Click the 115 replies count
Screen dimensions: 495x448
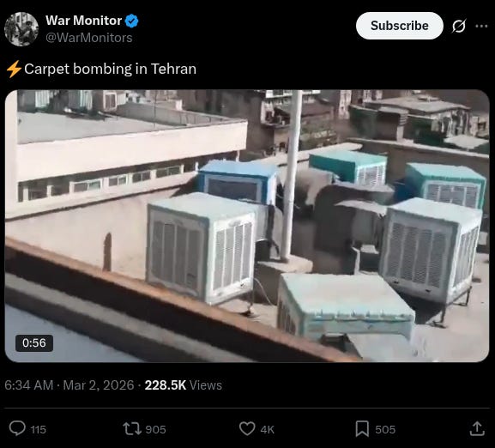tap(39, 430)
